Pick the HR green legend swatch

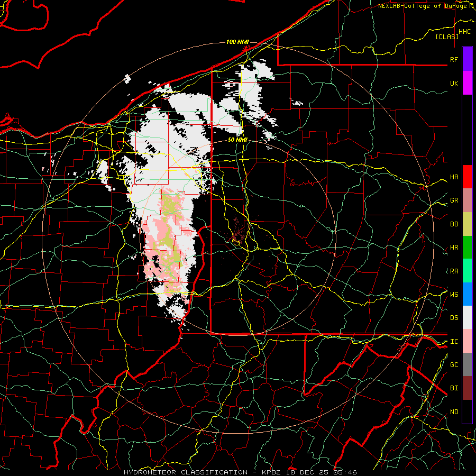coord(467,247)
